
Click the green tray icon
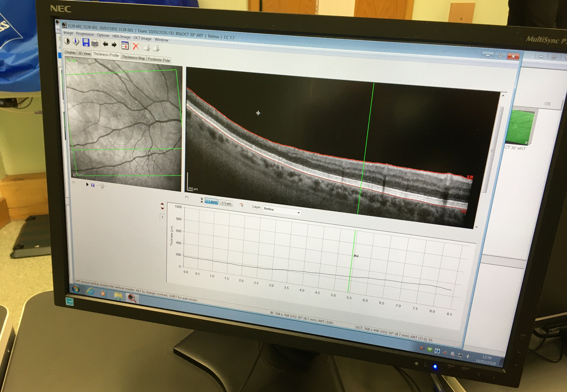coord(430,349)
